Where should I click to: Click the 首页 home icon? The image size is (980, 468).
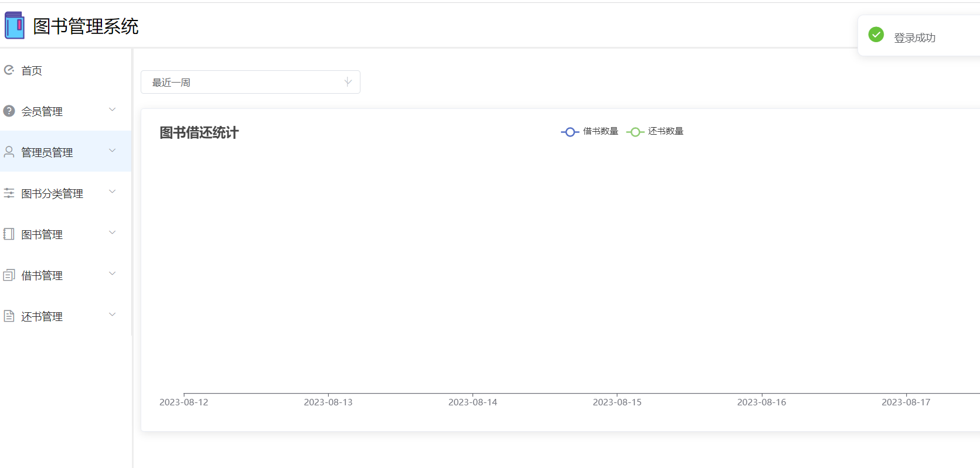point(9,70)
